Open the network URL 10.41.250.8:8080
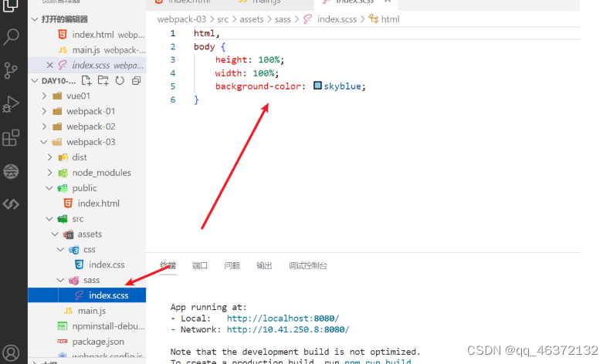 coord(288,329)
